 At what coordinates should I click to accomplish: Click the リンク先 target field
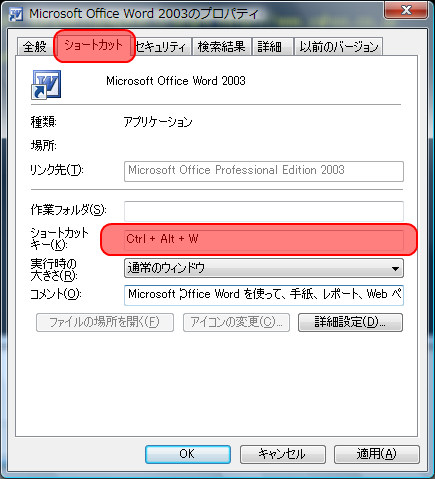(264, 171)
